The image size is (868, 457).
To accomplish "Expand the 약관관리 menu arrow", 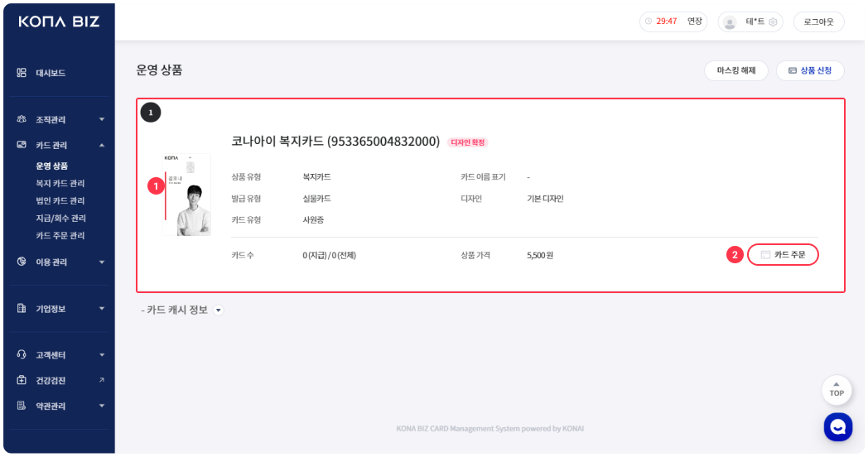I will tap(102, 406).
